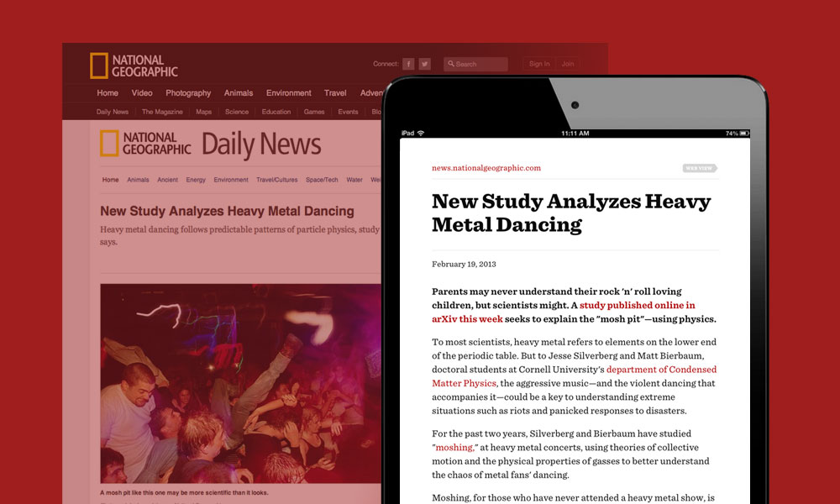The height and width of the screenshot is (504, 840).
Task: Tap the 'iPad' carrier label in the status bar
Action: coord(407,133)
